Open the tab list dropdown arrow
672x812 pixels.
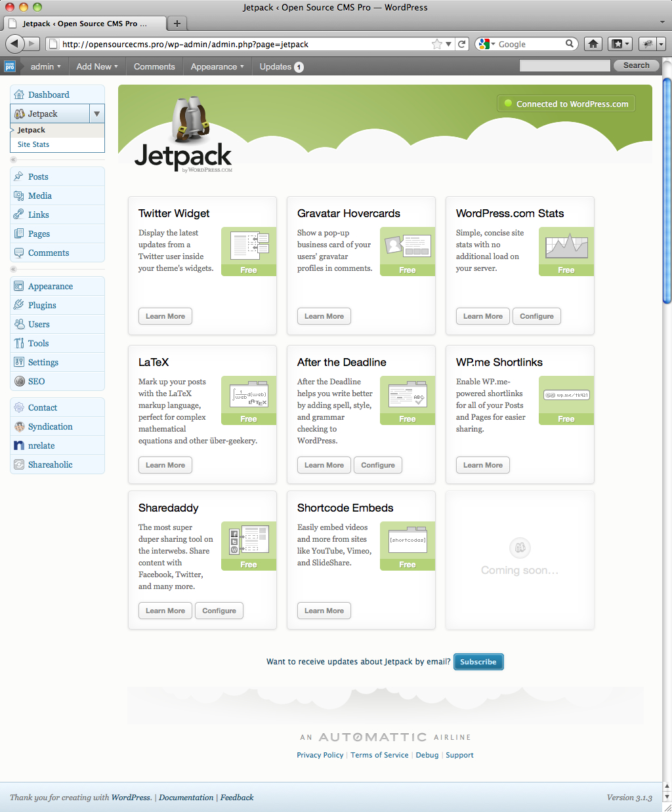(x=662, y=23)
